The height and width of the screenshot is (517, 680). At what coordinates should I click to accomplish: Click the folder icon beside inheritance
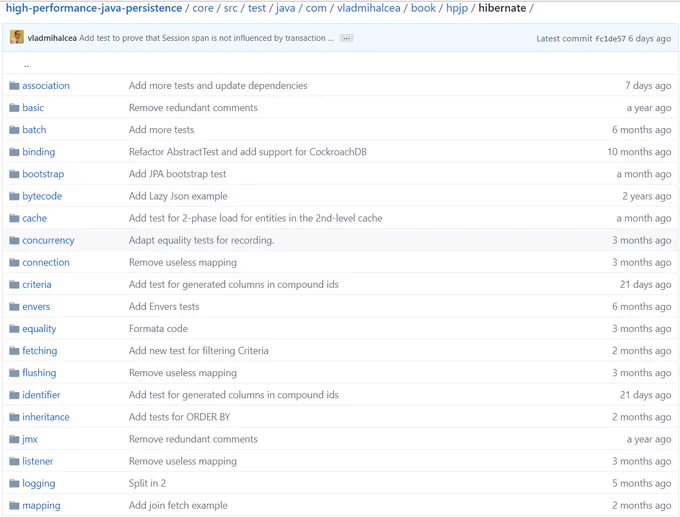(x=14, y=417)
